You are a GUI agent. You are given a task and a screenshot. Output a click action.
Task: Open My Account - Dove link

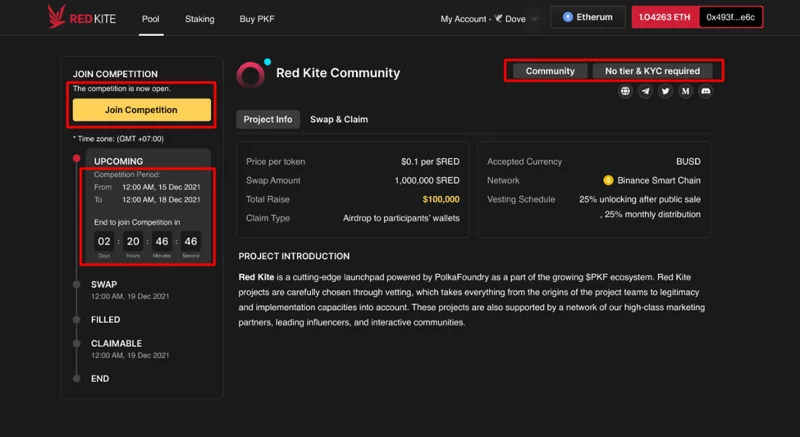point(483,19)
